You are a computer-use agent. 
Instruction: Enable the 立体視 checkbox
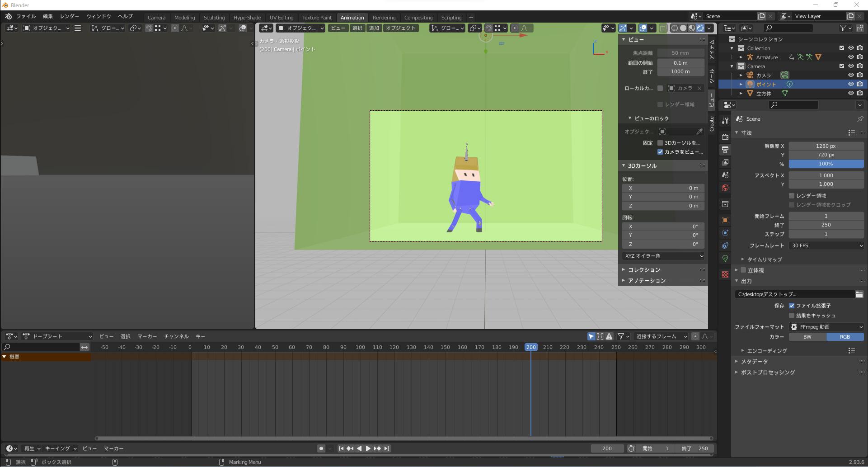[x=743, y=270]
